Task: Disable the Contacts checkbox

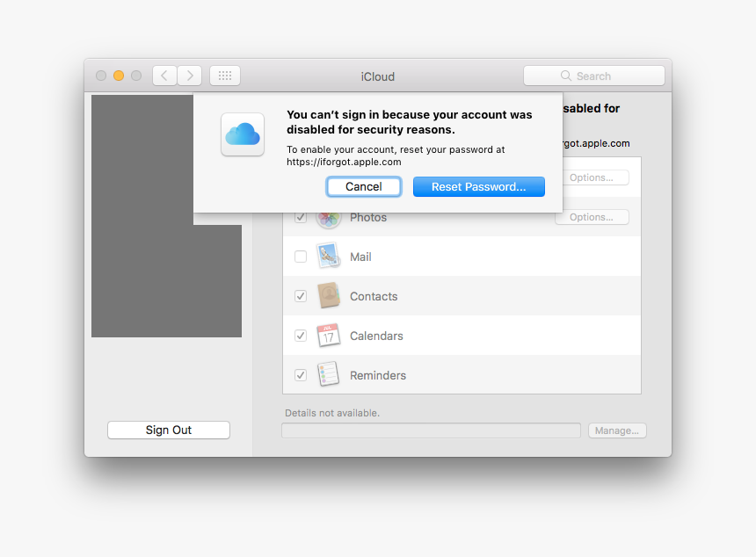Action: [301, 295]
